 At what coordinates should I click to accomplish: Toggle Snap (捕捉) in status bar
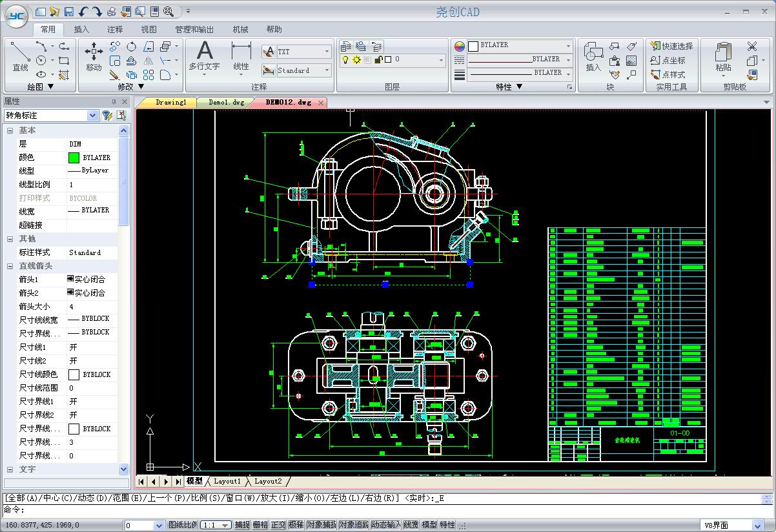241,525
